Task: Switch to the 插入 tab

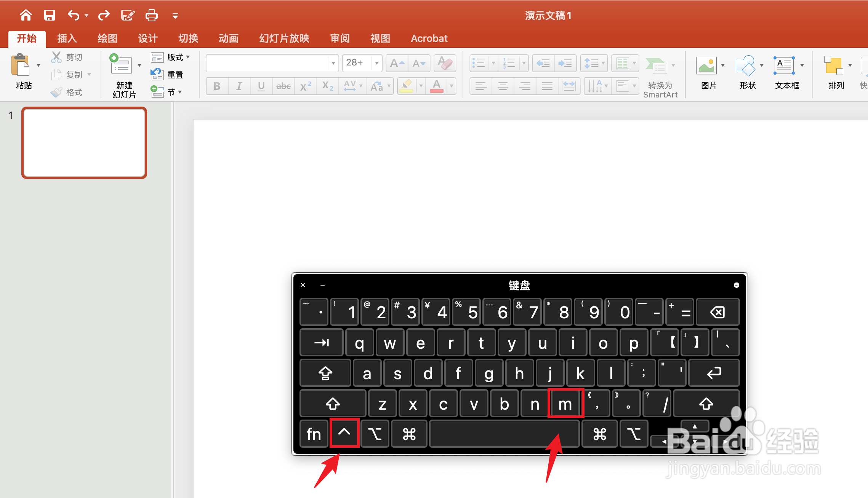Action: coord(67,38)
